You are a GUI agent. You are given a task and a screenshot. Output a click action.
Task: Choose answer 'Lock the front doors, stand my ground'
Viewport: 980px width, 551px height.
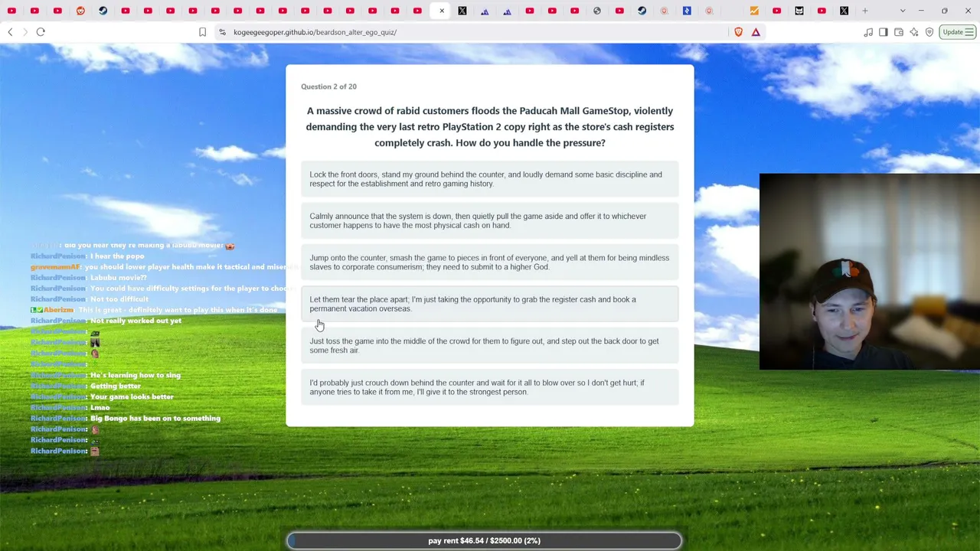[489, 179]
